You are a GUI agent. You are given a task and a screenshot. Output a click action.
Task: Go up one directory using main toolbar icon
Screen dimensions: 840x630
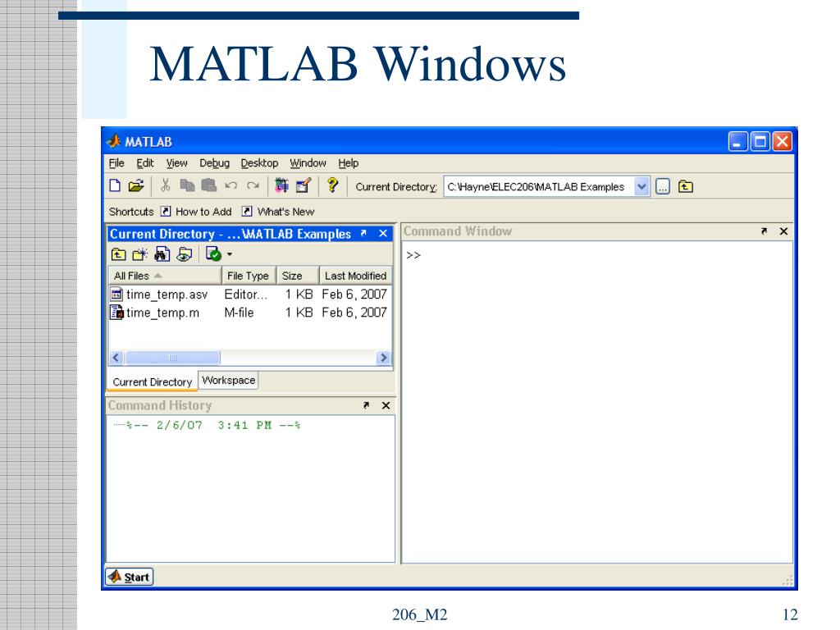tap(686, 186)
